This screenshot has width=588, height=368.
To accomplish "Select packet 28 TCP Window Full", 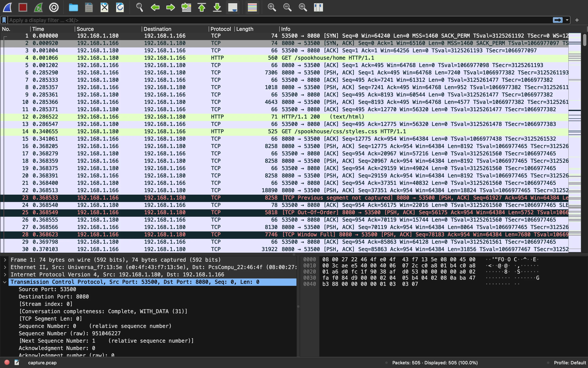I will click(284, 235).
